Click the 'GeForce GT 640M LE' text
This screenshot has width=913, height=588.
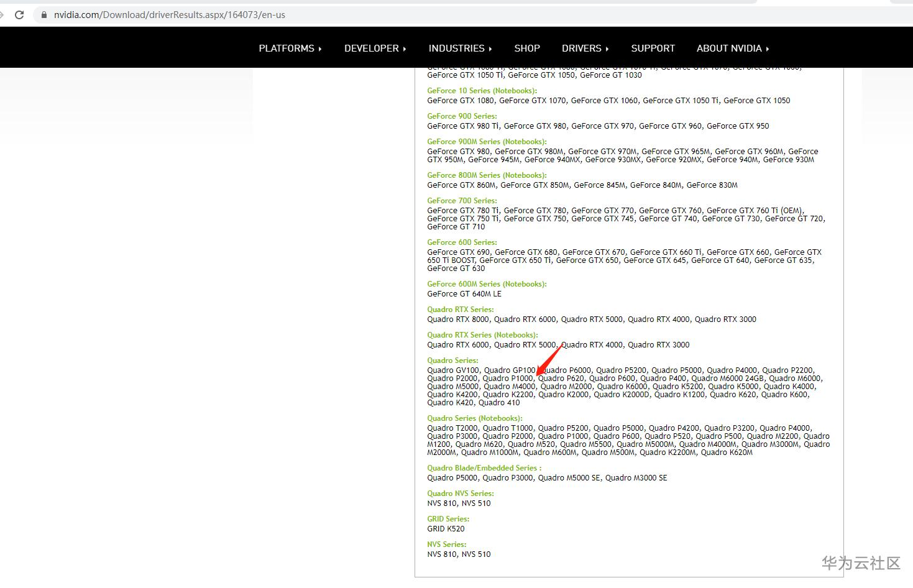click(464, 294)
